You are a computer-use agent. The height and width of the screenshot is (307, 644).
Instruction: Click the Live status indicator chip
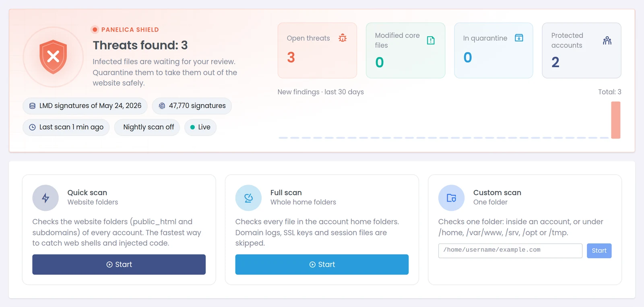point(200,127)
